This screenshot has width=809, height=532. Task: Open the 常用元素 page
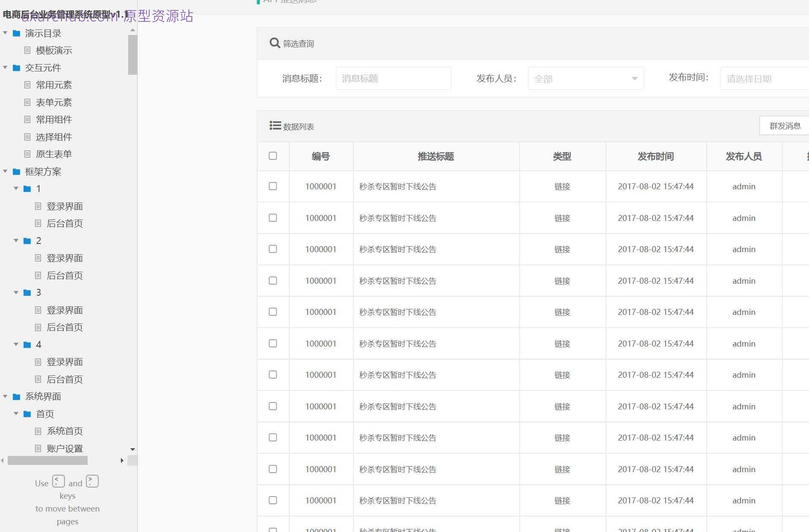pos(54,85)
